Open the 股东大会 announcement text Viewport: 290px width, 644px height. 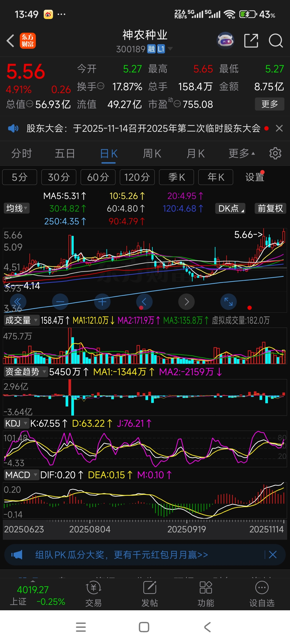pyautogui.click(x=144, y=128)
